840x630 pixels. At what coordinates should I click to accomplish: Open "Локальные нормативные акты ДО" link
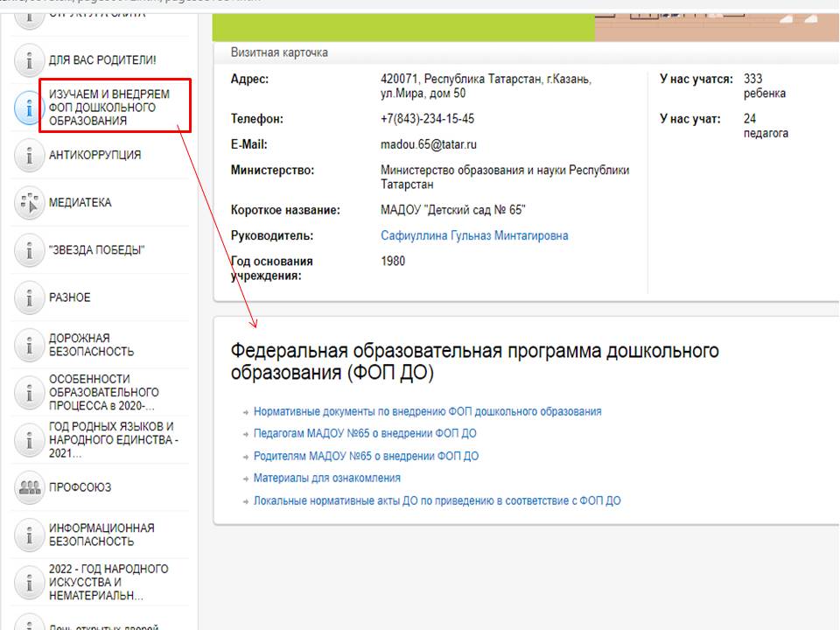[437, 501]
